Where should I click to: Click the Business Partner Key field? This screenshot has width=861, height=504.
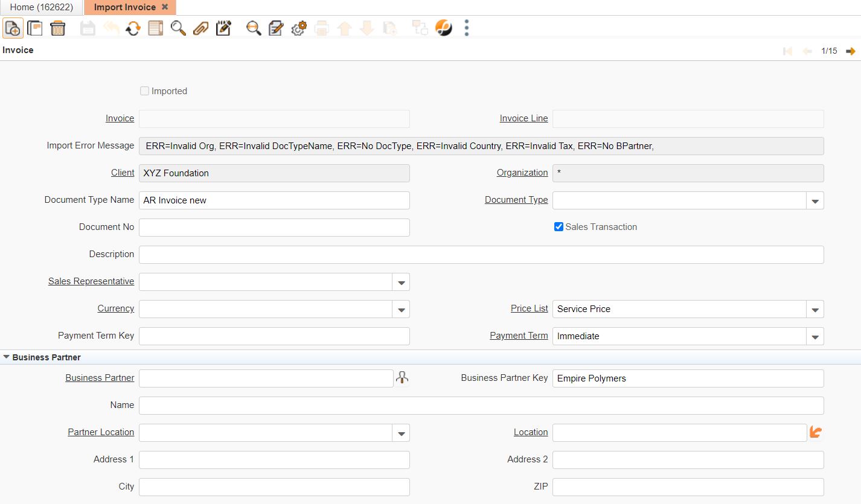tap(688, 378)
